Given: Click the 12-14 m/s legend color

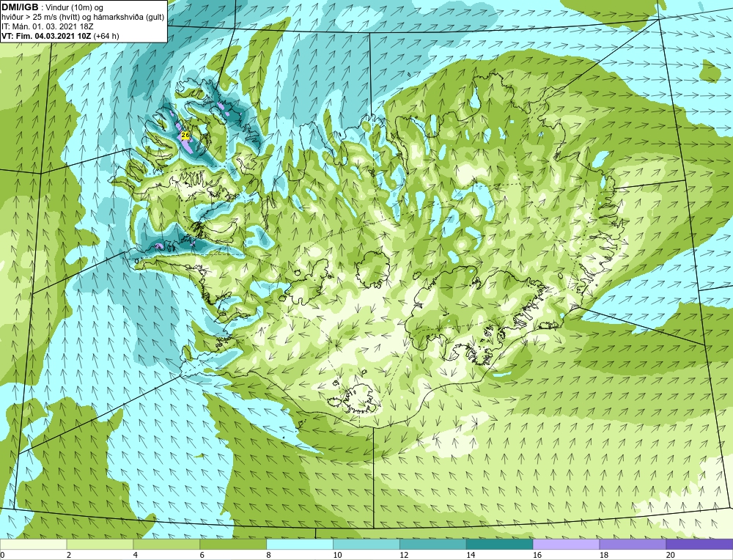Looking at the screenshot, I should 433,545.
